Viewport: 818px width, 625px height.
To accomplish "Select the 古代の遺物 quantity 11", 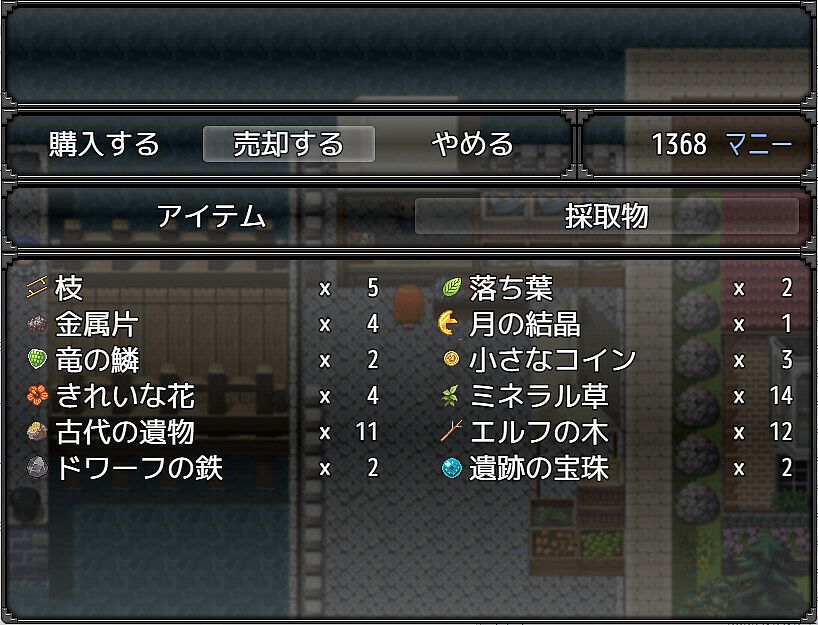I will click(366, 432).
